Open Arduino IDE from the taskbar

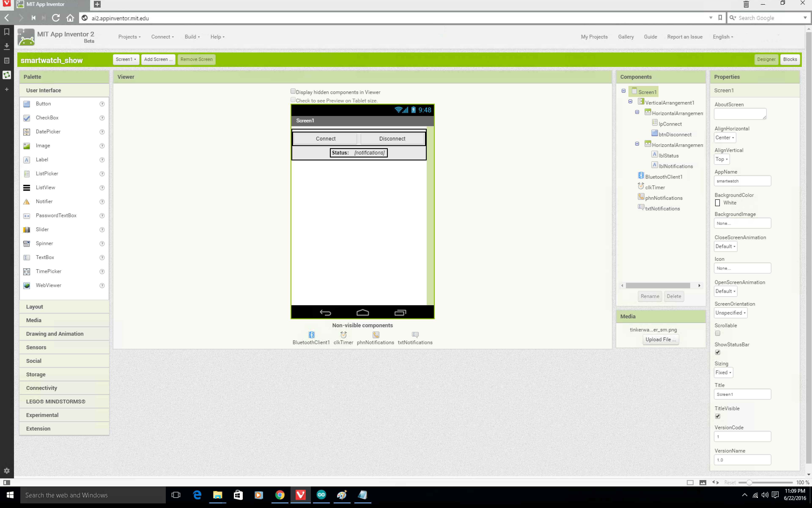pos(321,495)
